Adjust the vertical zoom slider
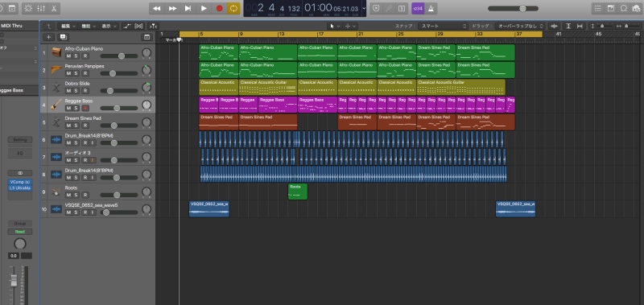The width and height of the screenshot is (644, 305). 602,26
